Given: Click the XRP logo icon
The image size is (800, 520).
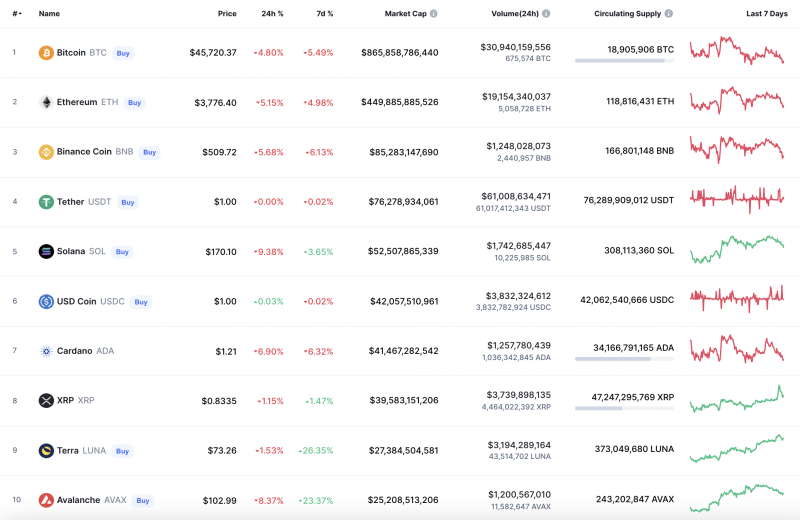Looking at the screenshot, I should (x=45, y=401).
